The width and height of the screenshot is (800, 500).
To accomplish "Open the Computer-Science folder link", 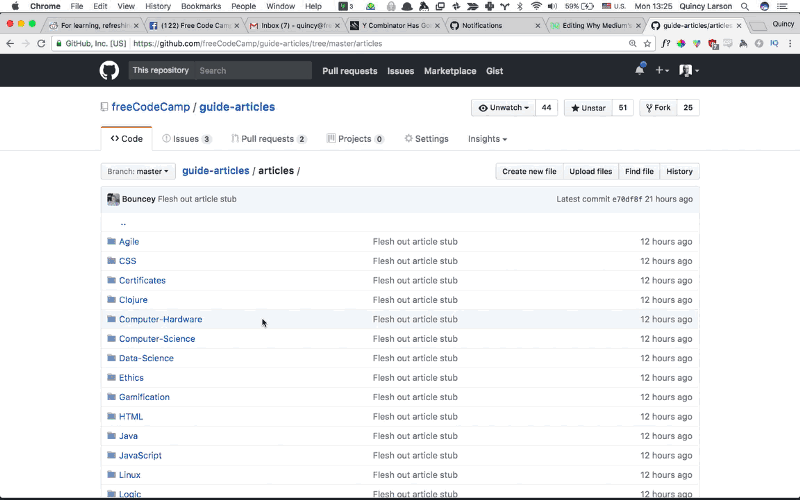I will (x=157, y=339).
